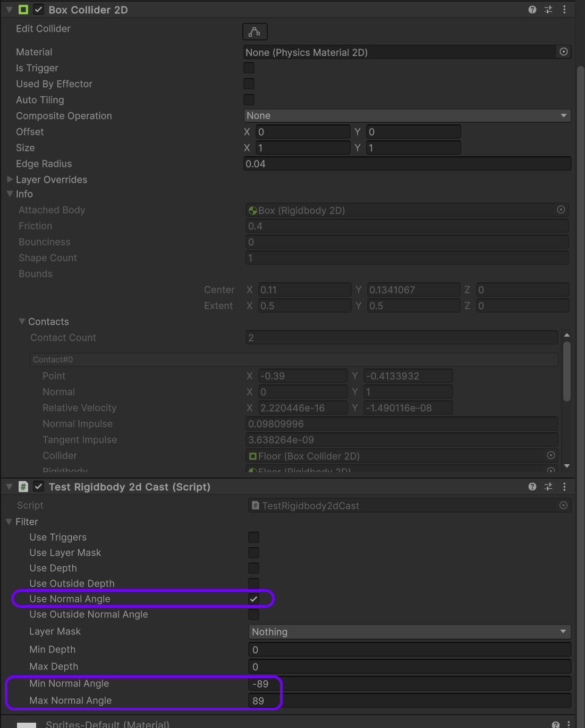
Task: Open more options menu for the Cast script
Action: (564, 487)
